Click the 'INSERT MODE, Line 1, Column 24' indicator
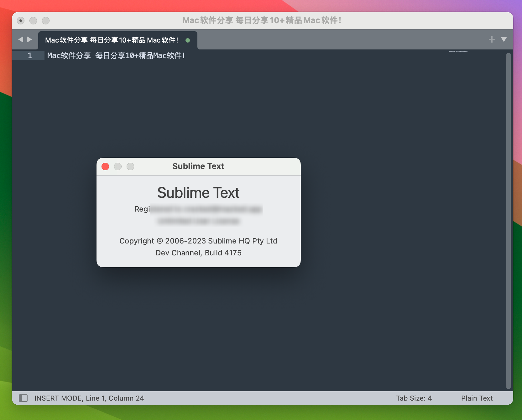The width and height of the screenshot is (522, 420). pyautogui.click(x=89, y=398)
